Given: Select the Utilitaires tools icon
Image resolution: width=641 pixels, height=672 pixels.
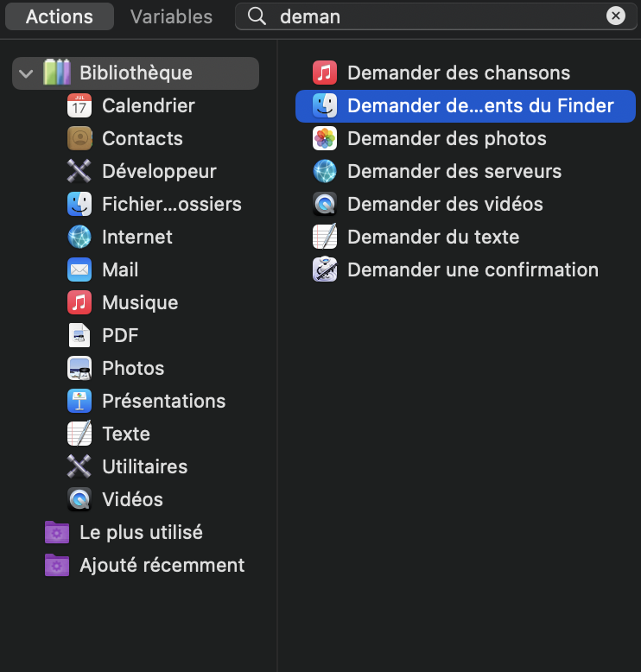Looking at the screenshot, I should click(79, 467).
